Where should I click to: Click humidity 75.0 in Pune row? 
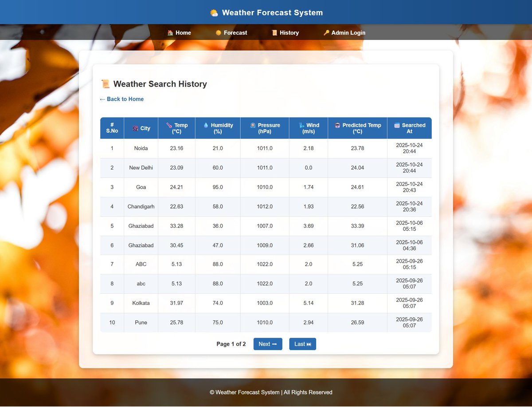(x=218, y=323)
